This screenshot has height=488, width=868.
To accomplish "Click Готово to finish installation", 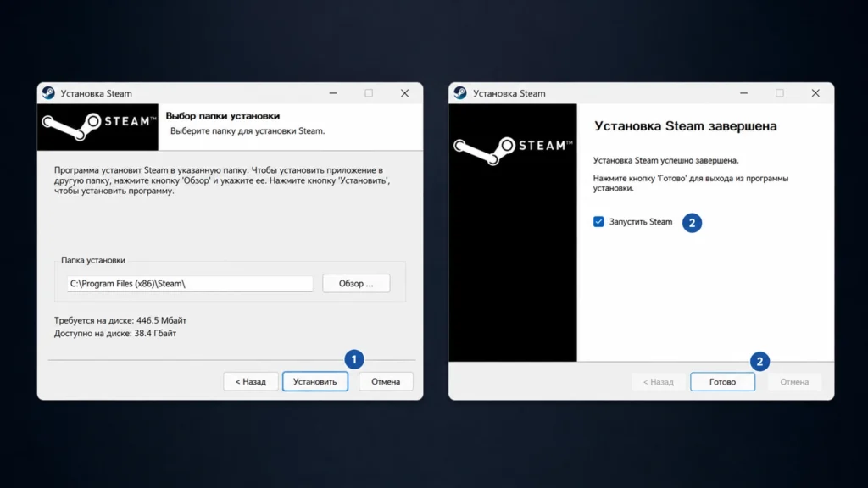I will point(722,382).
